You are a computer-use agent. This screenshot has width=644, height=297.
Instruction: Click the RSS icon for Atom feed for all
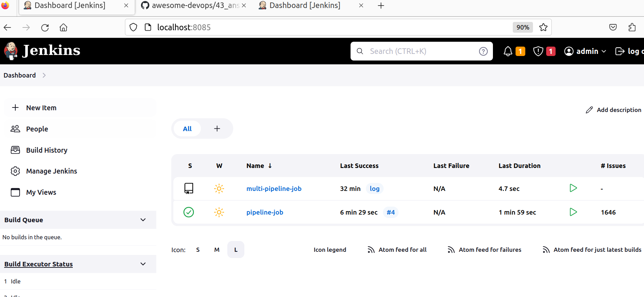(x=371, y=250)
